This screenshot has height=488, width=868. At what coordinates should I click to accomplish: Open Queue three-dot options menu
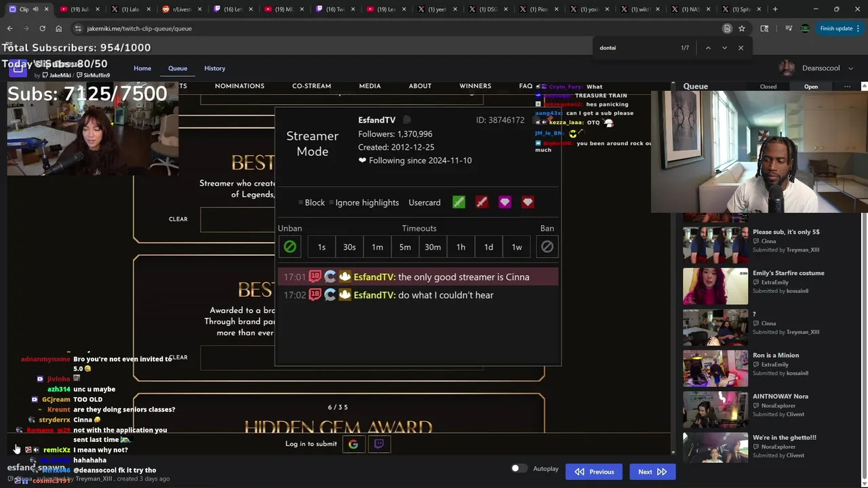(847, 87)
